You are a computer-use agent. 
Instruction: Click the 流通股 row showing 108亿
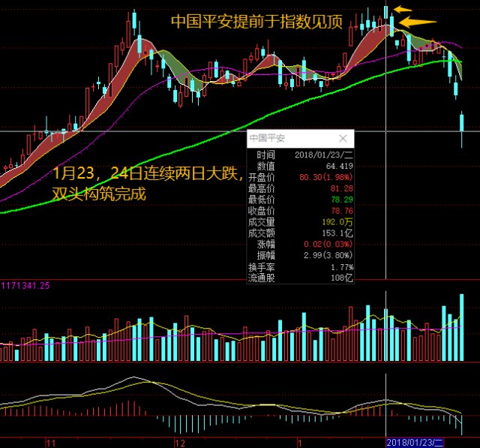point(300,278)
